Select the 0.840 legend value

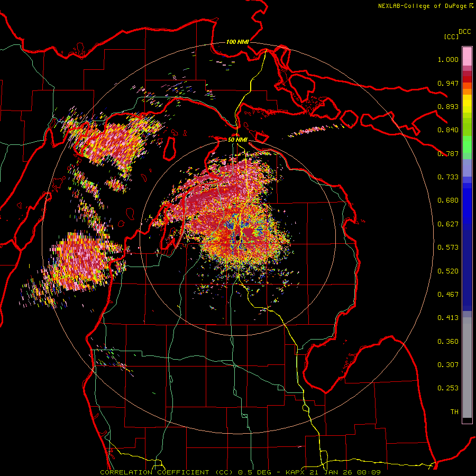click(x=448, y=130)
